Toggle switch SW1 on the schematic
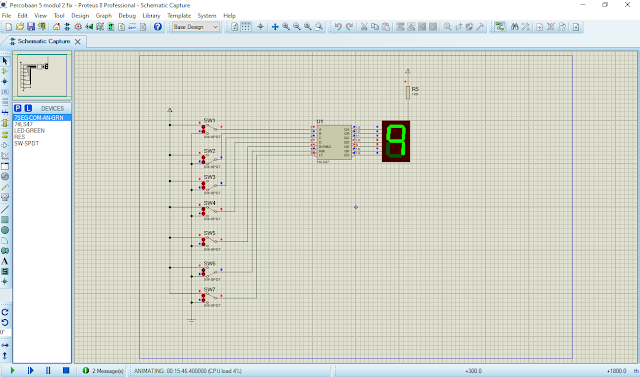This screenshot has width=640, height=377. click(210, 129)
